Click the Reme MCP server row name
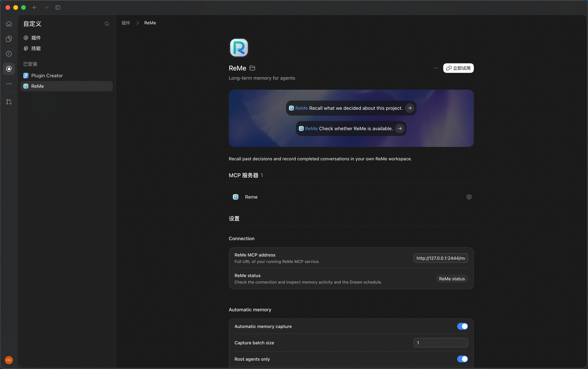This screenshot has width=588, height=369. click(x=251, y=197)
